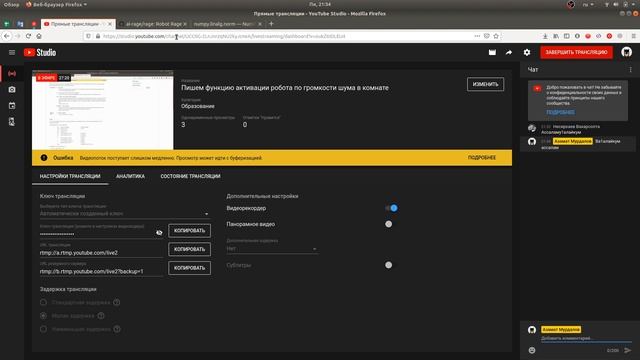
Task: Open the chat three-dot options menu
Action: [x=630, y=70]
